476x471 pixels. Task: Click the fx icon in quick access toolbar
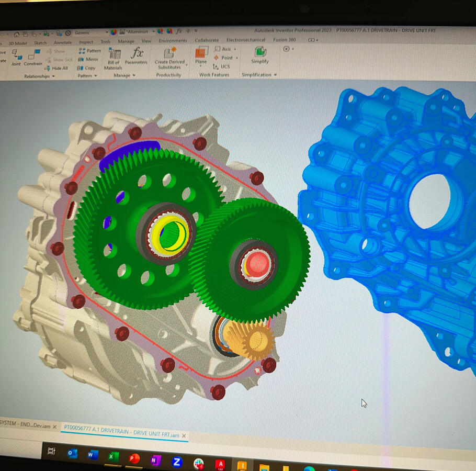pyautogui.click(x=179, y=31)
